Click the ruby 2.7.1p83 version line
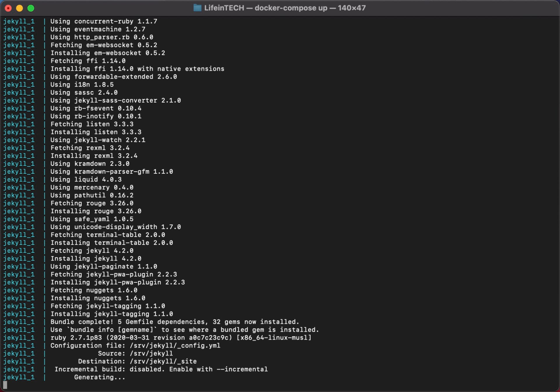The height and width of the screenshot is (392, 560). [x=181, y=337]
